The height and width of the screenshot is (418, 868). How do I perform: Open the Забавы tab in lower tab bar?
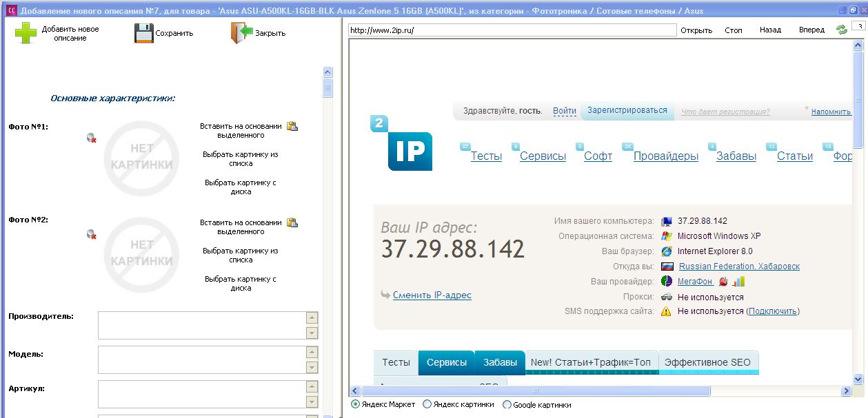(x=500, y=362)
